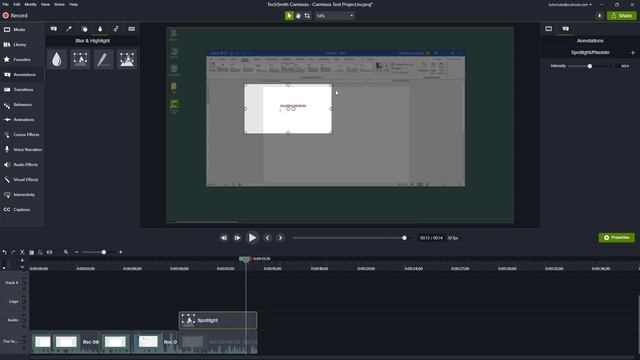
Task: Select Annotations in the sidebar
Action: pyautogui.click(x=20, y=75)
